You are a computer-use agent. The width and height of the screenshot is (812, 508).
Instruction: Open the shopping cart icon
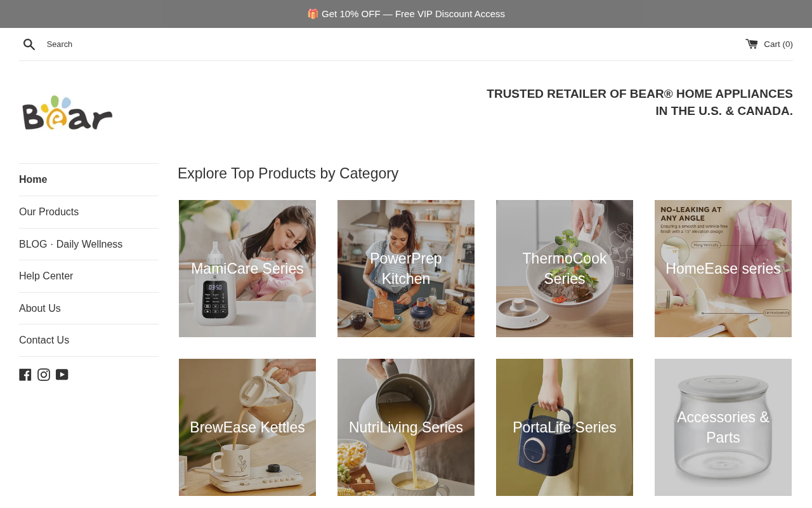pyautogui.click(x=752, y=44)
